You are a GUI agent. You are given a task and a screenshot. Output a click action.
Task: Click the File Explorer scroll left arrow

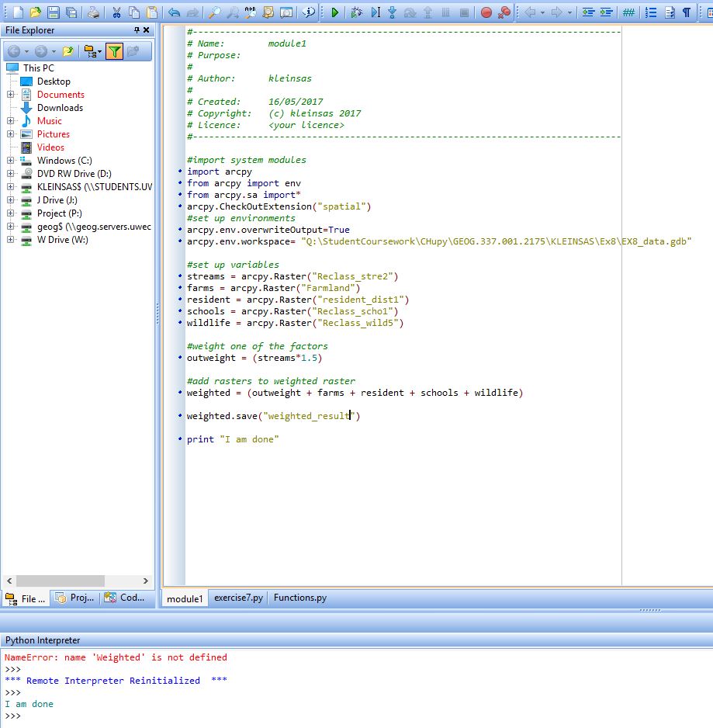click(9, 581)
